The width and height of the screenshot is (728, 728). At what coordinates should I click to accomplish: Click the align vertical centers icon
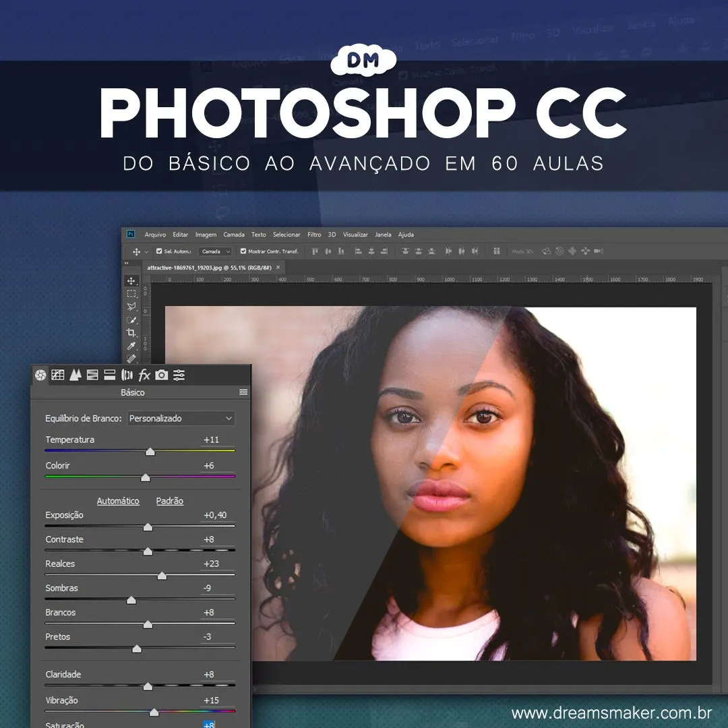(328, 251)
